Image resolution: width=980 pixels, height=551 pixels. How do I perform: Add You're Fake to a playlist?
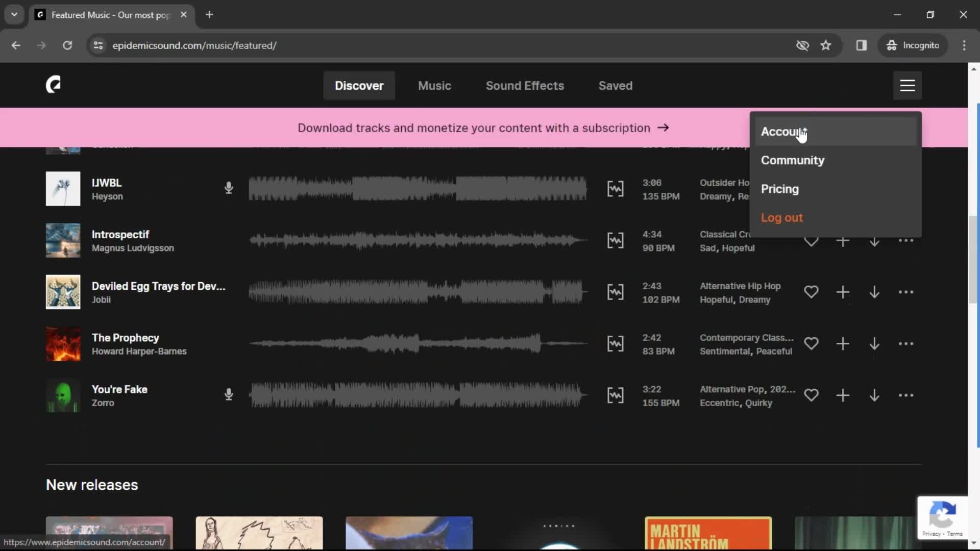pos(843,395)
